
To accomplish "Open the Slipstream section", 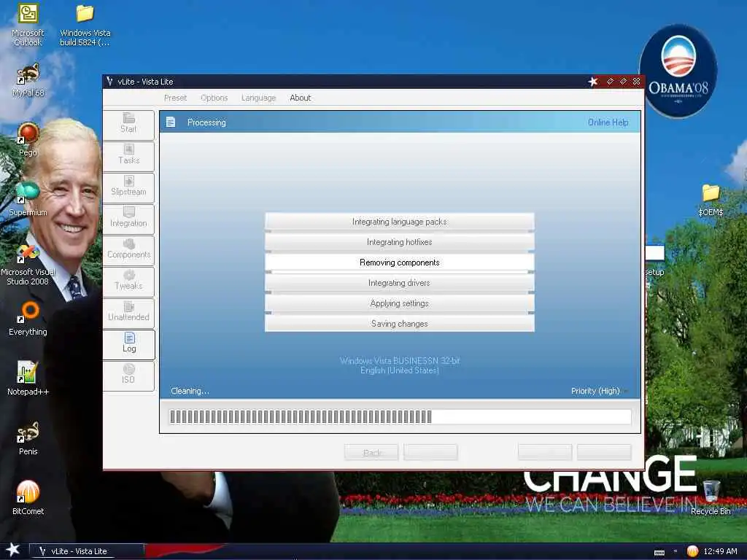I will tap(128, 188).
